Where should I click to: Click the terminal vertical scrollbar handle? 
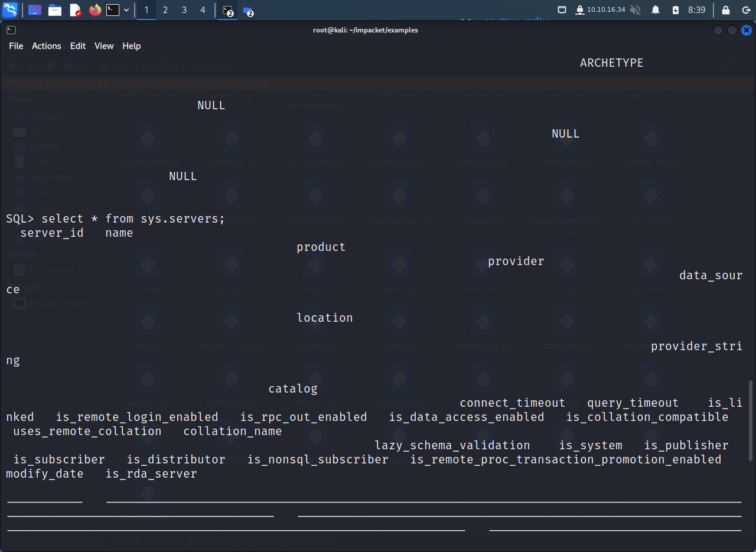[x=751, y=421]
